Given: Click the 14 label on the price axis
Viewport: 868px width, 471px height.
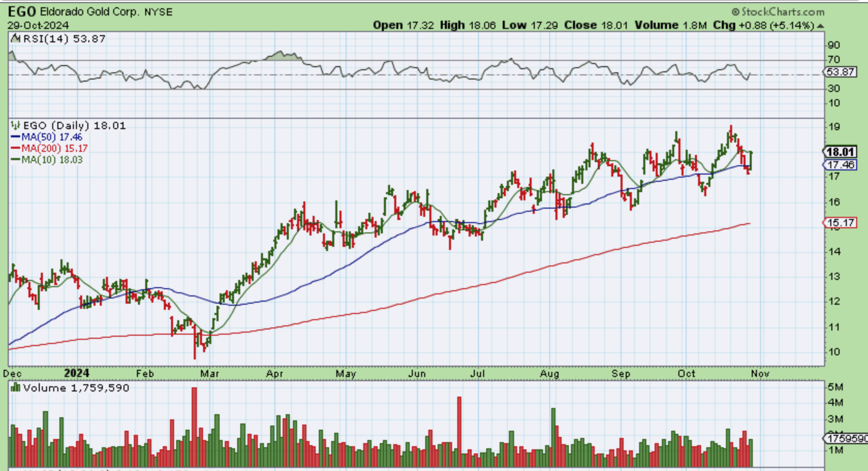Looking at the screenshot, I should pyautogui.click(x=834, y=252).
